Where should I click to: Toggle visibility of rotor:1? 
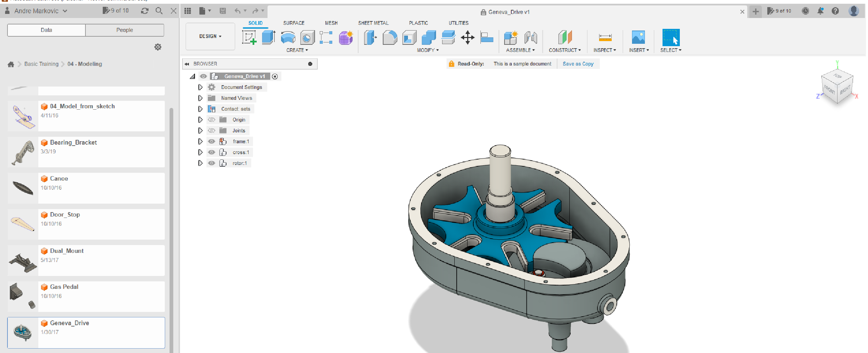(212, 163)
